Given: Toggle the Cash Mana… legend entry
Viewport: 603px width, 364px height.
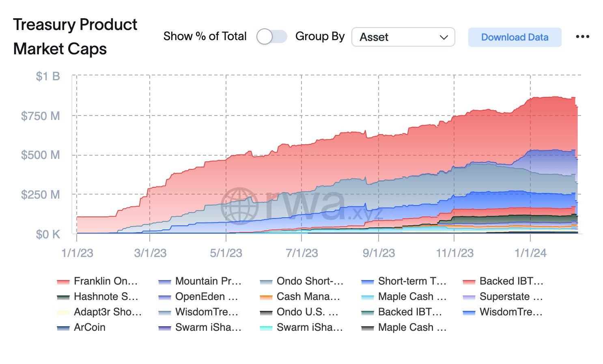Looking at the screenshot, I should [x=300, y=297].
